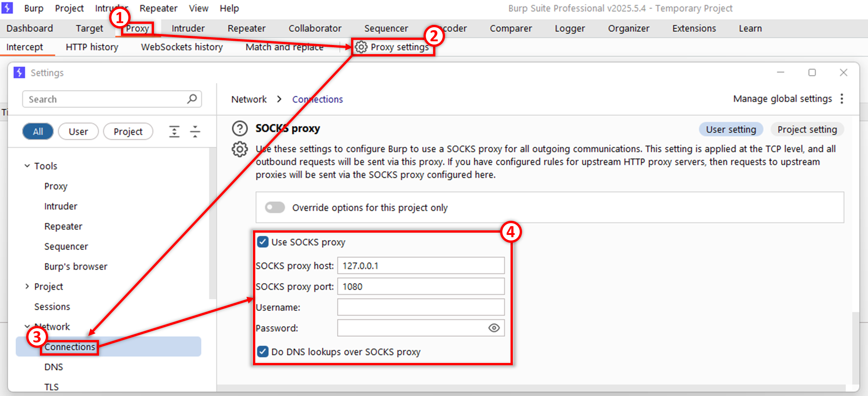
Task: Click the Settings window logo icon
Action: coord(19,73)
